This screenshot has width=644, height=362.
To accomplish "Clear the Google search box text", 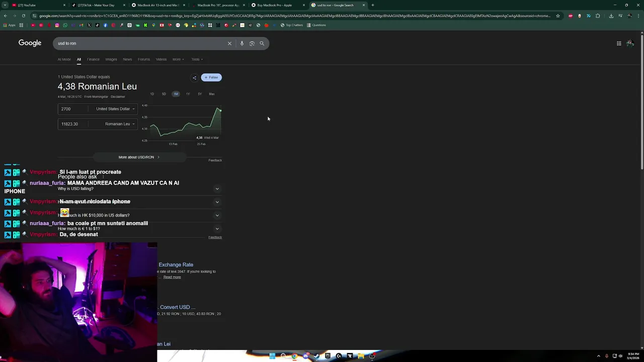I will tap(229, 43).
